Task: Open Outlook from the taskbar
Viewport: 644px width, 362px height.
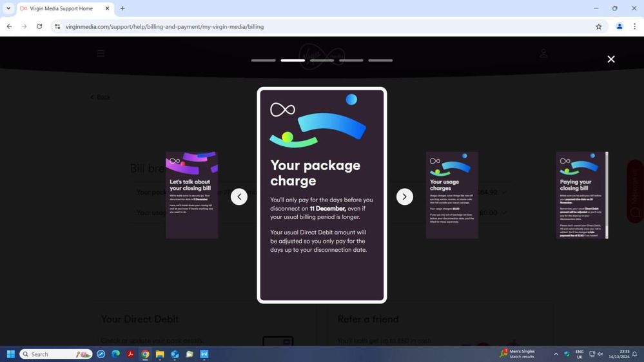Action: [175, 354]
